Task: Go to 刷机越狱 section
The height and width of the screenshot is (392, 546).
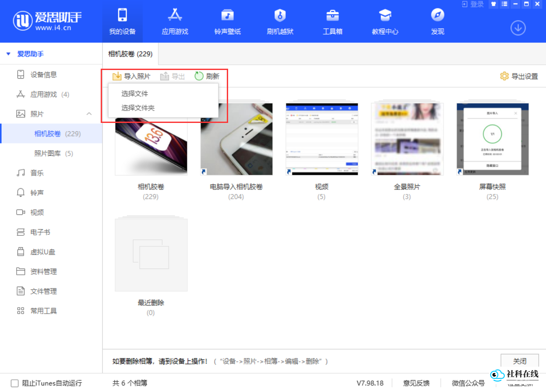Action: coord(280,21)
